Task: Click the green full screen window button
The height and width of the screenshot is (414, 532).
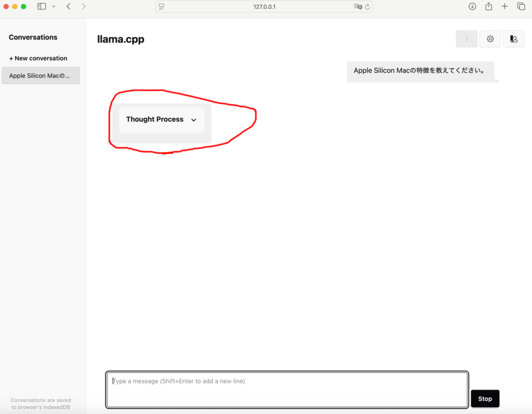Action: pyautogui.click(x=23, y=6)
